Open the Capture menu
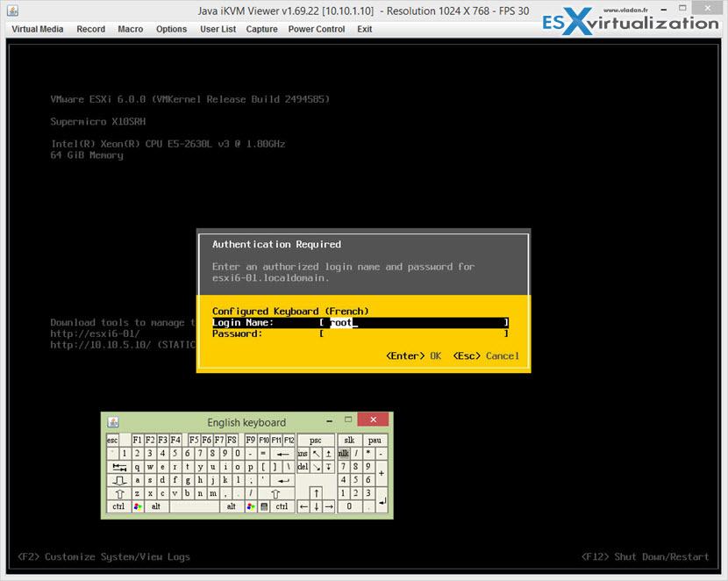The width and height of the screenshot is (728, 581). pyautogui.click(x=261, y=29)
